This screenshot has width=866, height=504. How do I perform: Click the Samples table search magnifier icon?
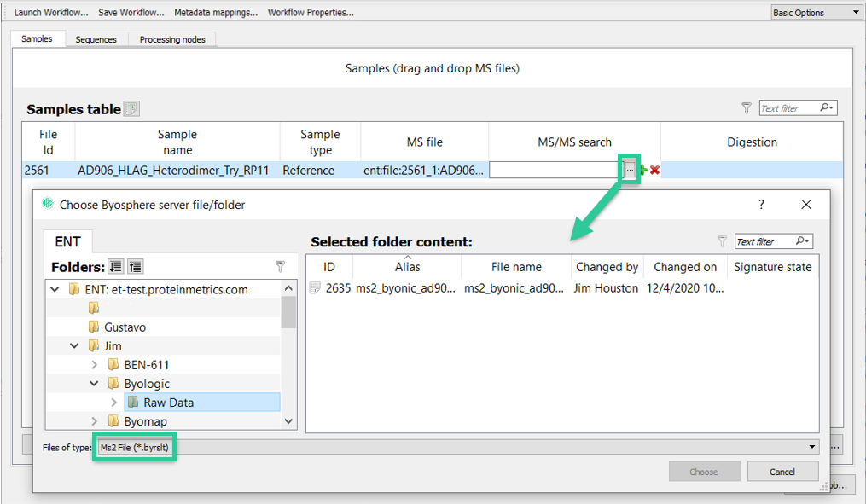pyautogui.click(x=826, y=107)
